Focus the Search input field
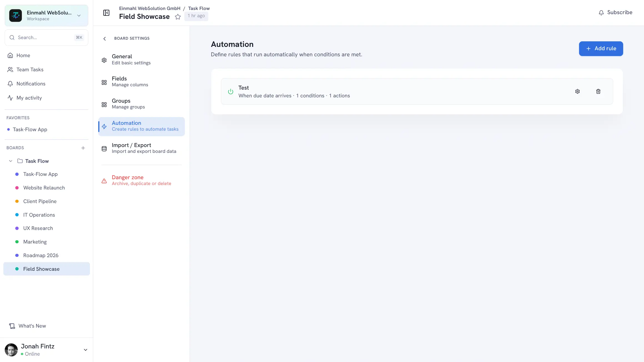Image resolution: width=644 pixels, height=362 pixels. 46,37
